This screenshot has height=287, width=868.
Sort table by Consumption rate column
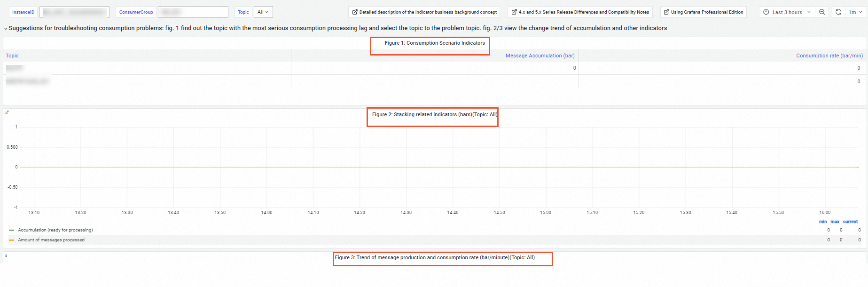(x=829, y=56)
